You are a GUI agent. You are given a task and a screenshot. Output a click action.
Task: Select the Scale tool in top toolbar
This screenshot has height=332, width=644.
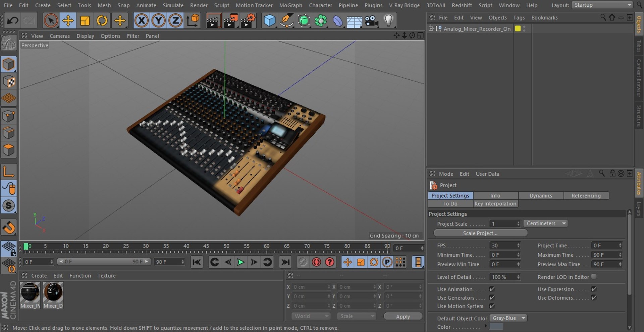click(85, 21)
